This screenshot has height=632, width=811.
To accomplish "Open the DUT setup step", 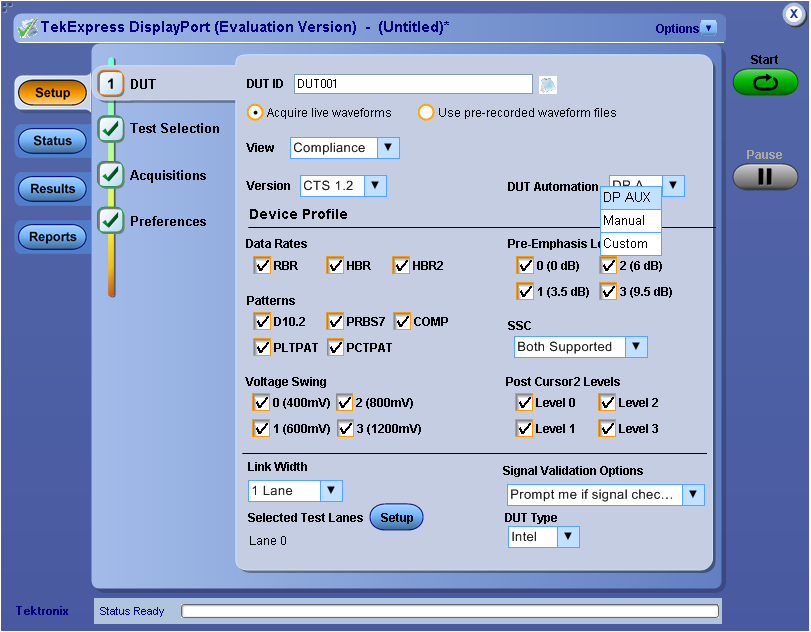I will [x=143, y=84].
